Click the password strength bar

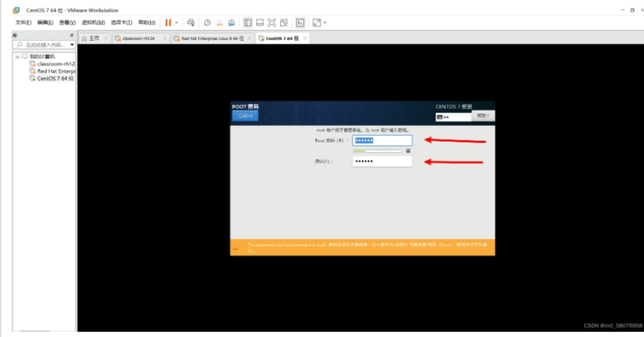[377, 151]
